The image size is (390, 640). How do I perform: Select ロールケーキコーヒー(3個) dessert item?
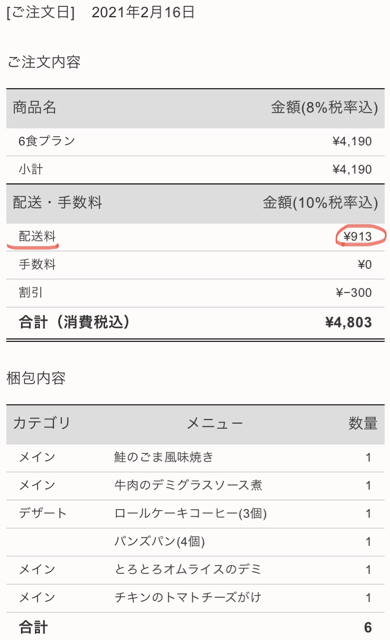tap(191, 513)
